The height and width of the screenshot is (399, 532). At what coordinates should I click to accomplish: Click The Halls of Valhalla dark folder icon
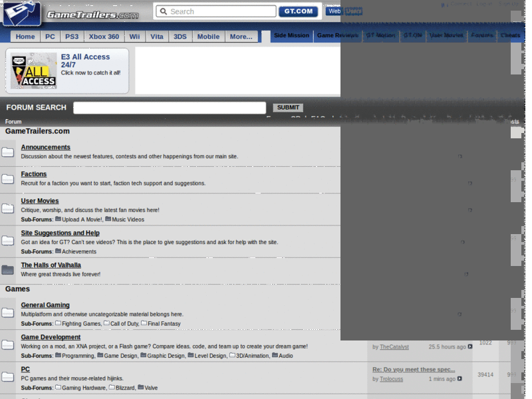pyautogui.click(x=7, y=270)
